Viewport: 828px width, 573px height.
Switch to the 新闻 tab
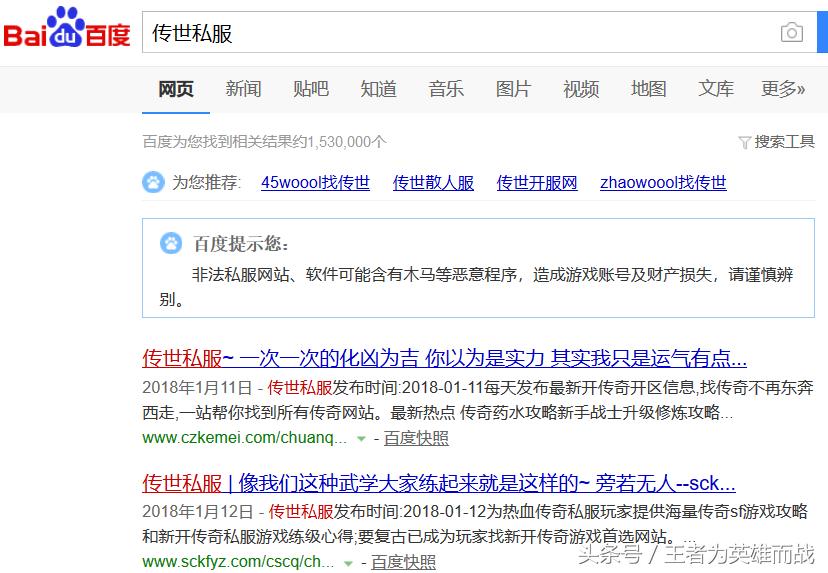click(243, 89)
